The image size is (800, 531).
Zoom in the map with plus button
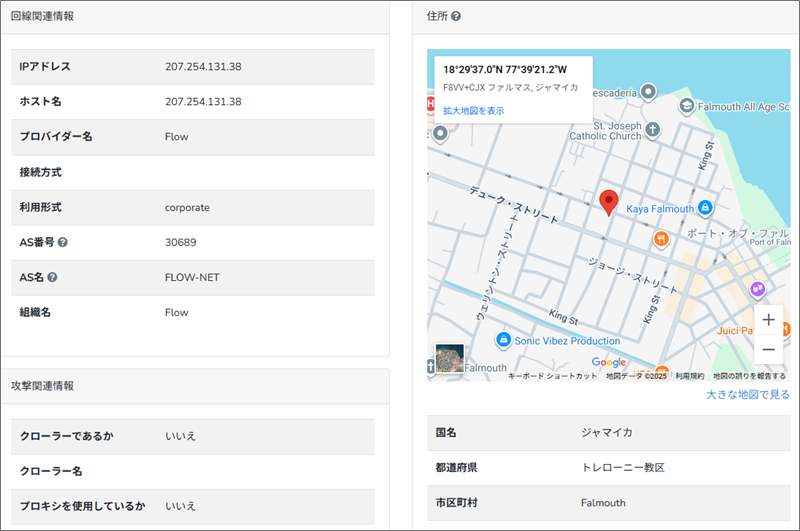[x=768, y=320]
